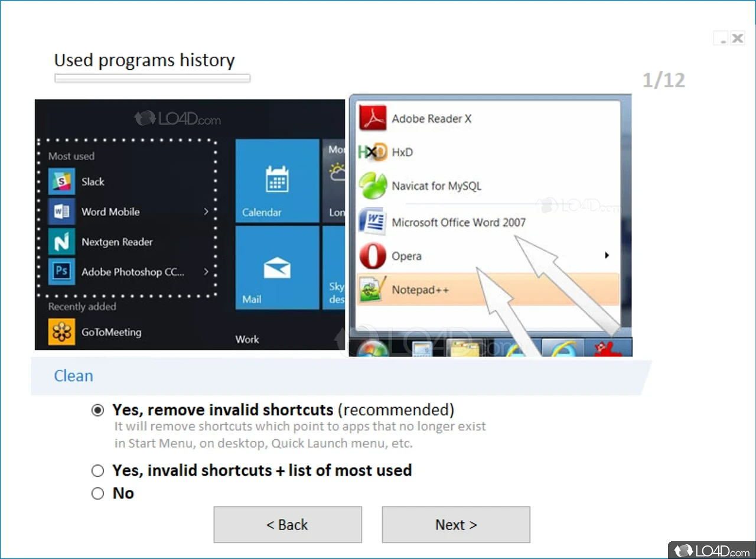Viewport: 756px width, 559px height.
Task: Minimize the wizard window
Action: pos(722,38)
